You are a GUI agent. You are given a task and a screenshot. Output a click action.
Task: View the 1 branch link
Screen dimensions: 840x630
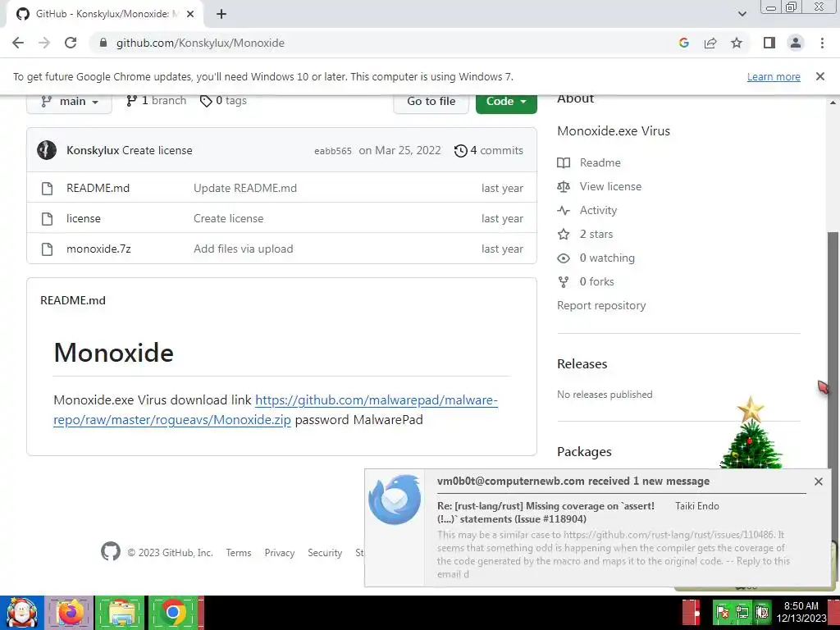click(x=157, y=101)
